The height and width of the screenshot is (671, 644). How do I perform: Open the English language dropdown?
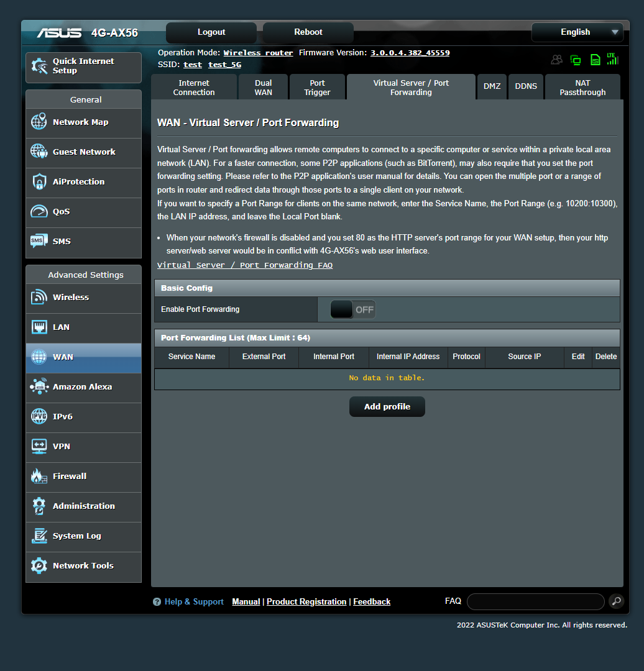577,32
